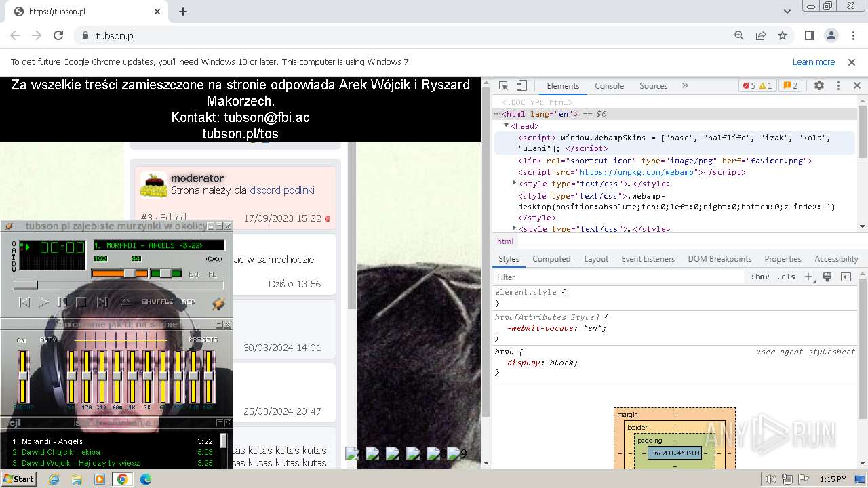Activate the DevTools inspect element picker
868x488 pixels.
[503, 86]
